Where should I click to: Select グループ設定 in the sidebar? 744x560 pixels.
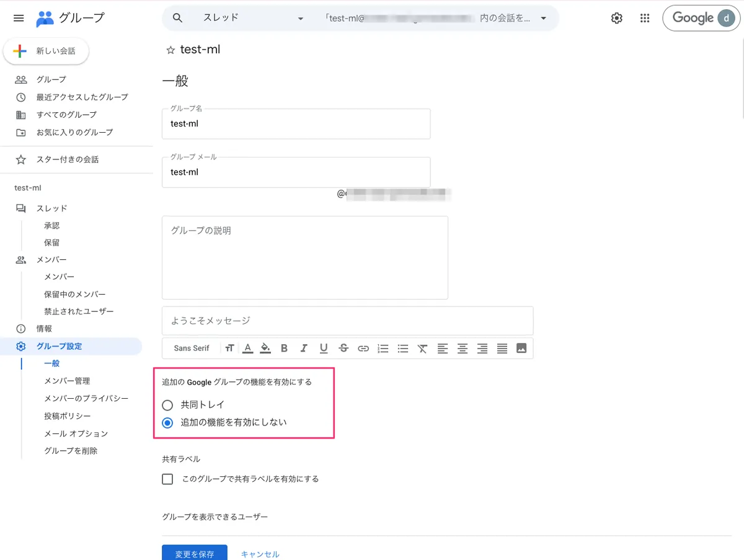tap(72, 346)
